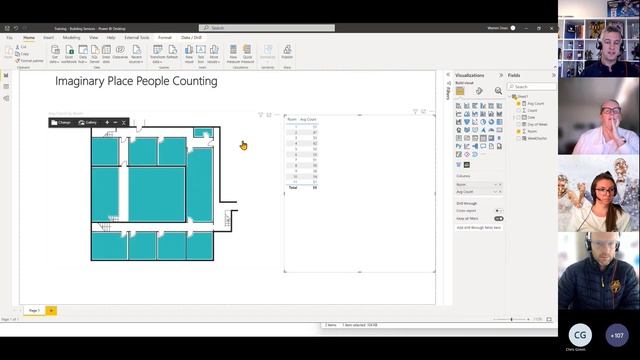Zoom out on floor plan visual
The width and height of the screenshot is (640, 360).
tap(116, 122)
